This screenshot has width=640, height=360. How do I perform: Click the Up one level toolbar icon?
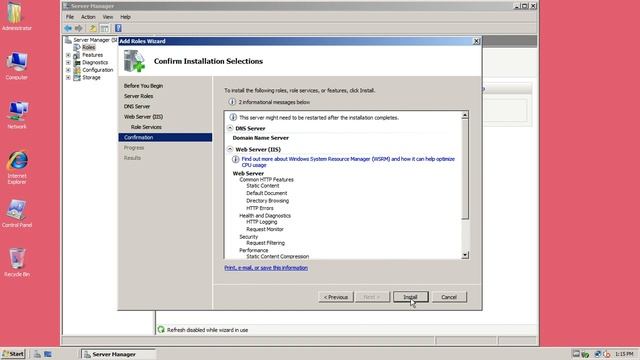[x=93, y=28]
